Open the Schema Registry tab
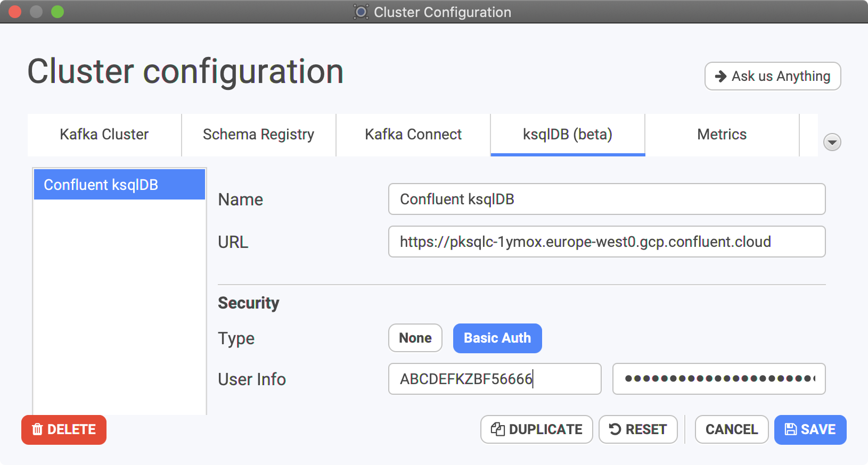 coord(259,135)
